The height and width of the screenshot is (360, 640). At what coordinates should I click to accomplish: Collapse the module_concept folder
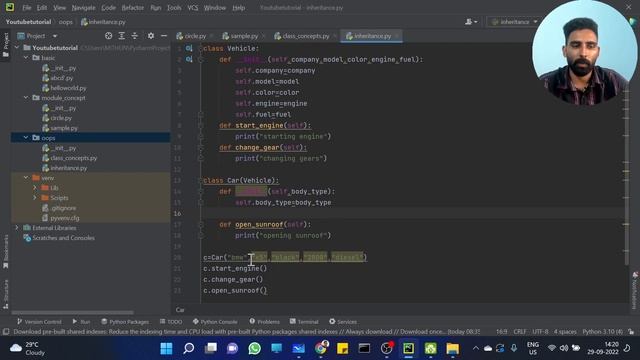pos(26,98)
